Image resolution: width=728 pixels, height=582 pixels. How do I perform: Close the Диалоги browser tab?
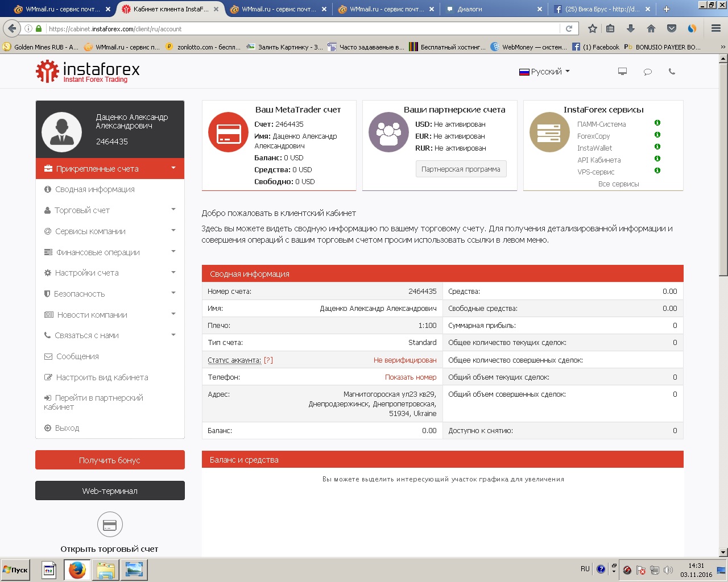tap(540, 9)
